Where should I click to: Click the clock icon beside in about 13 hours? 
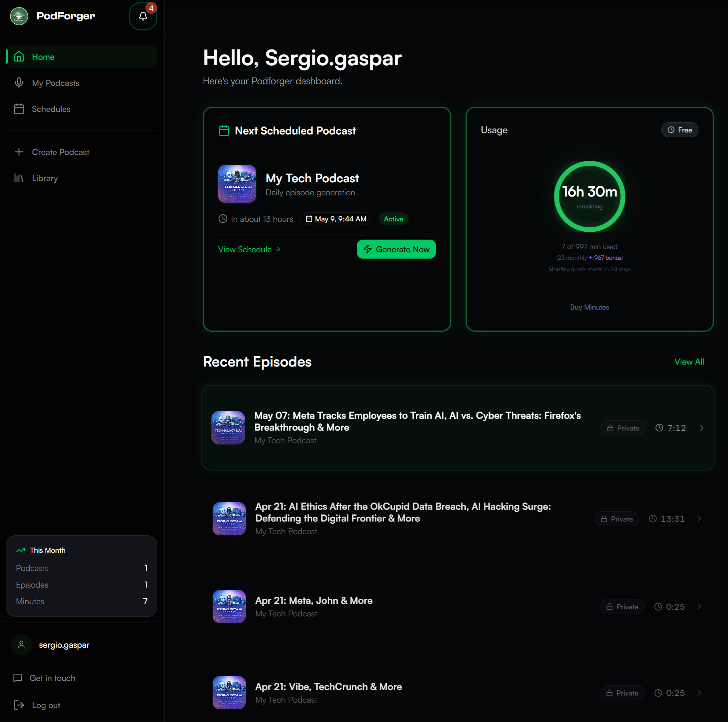pyautogui.click(x=223, y=219)
